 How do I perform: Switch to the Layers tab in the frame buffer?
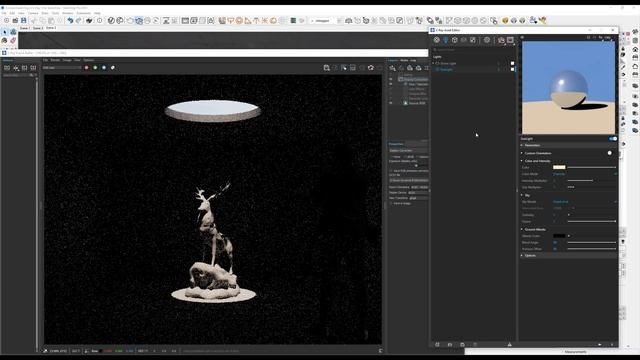tap(393, 60)
